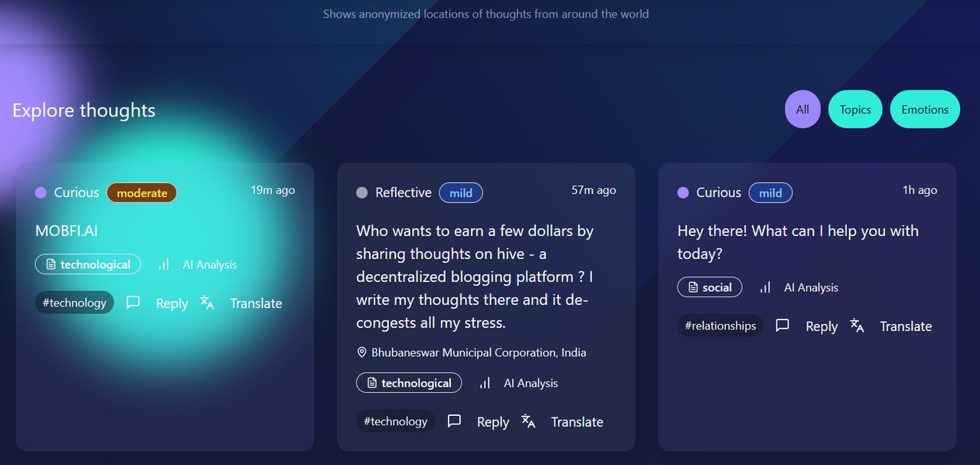Click the reply icon on the hive thought
The width and height of the screenshot is (980, 465).
tap(455, 421)
